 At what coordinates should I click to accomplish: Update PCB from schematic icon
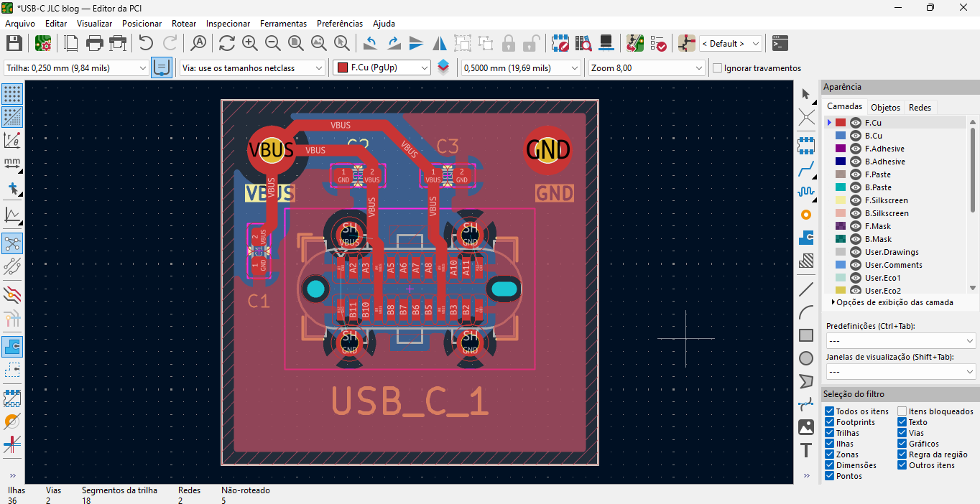[635, 43]
